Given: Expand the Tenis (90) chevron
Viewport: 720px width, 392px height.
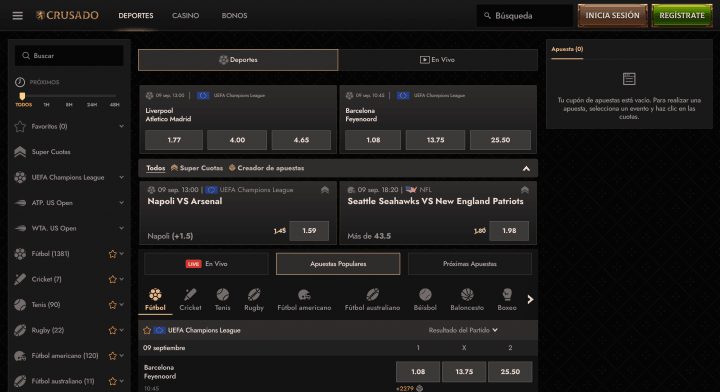Looking at the screenshot, I should click(x=122, y=305).
